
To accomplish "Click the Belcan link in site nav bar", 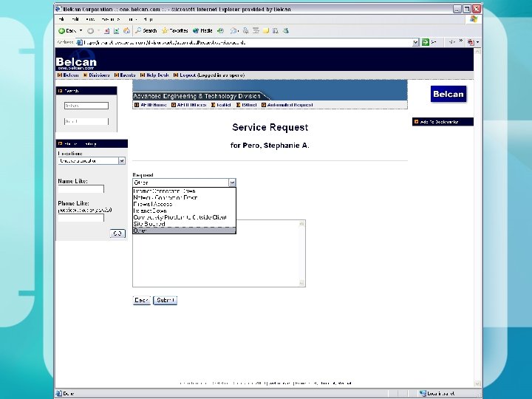I will [x=71, y=75].
